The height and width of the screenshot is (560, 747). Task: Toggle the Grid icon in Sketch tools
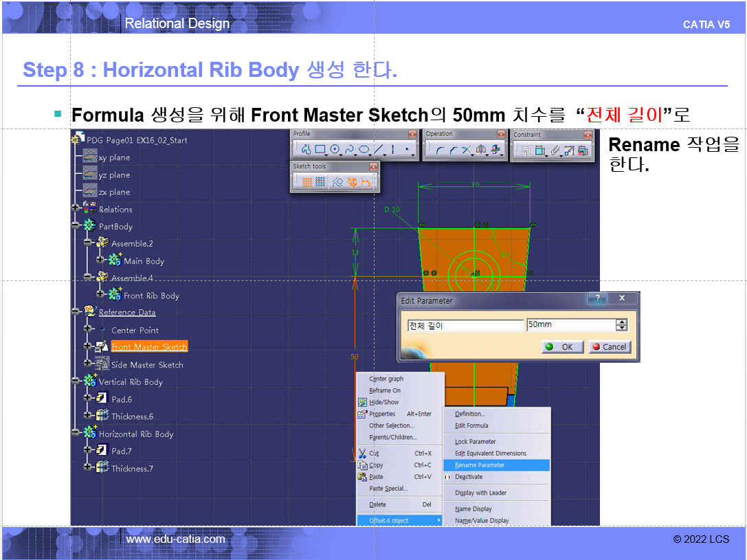tap(306, 182)
